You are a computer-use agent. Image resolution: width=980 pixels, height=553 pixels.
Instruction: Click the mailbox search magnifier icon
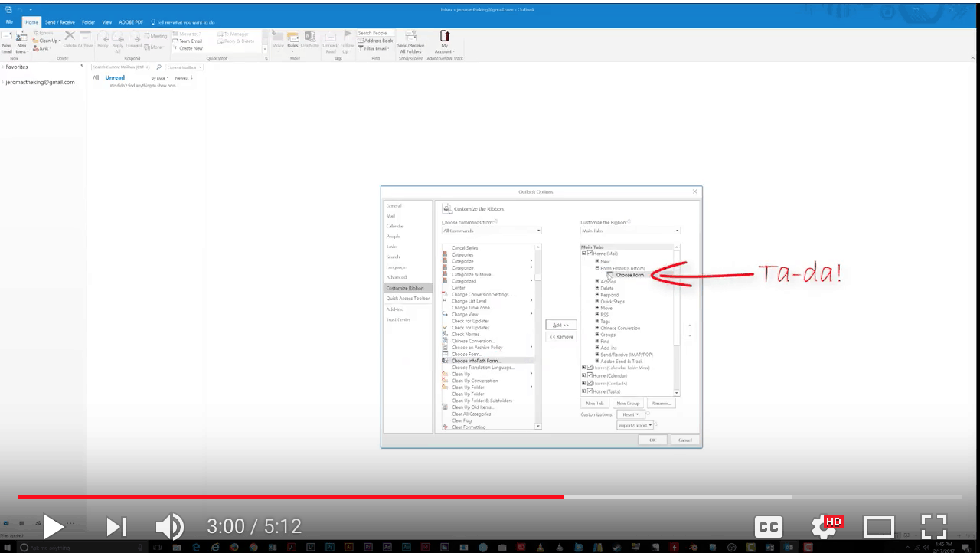pos(158,67)
